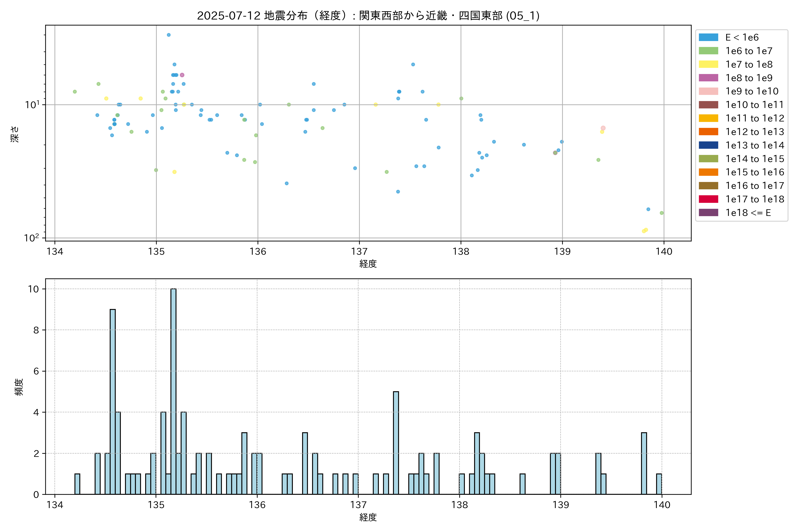
Task: Click the yellow 1e7 to 1e8 legend swatch
Action: pos(708,65)
